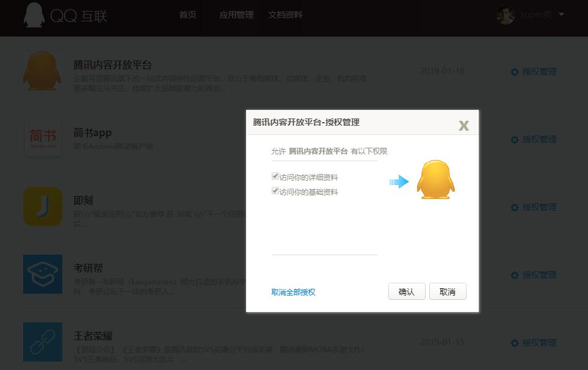
Task: Click the 即刻 yellow J icon
Action: coord(42,206)
